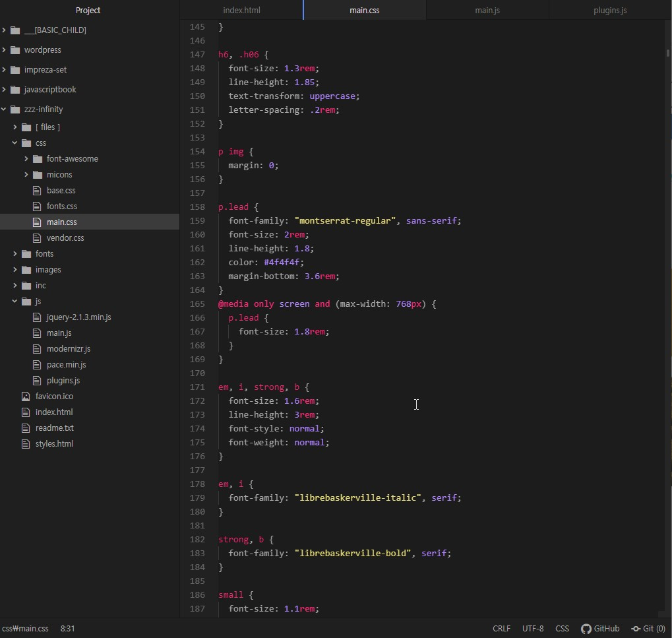Click CRLF line ending selector
Screen dimensions: 672x638
click(x=501, y=629)
